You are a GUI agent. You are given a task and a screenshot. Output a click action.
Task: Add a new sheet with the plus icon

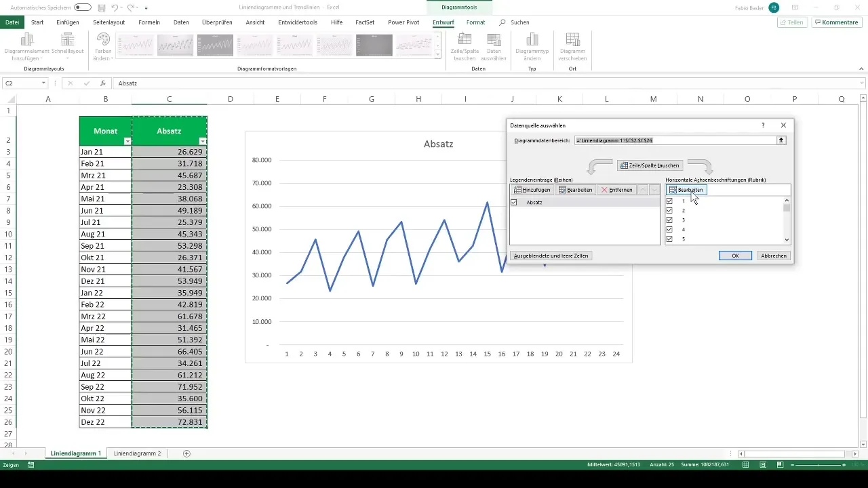pos(186,453)
